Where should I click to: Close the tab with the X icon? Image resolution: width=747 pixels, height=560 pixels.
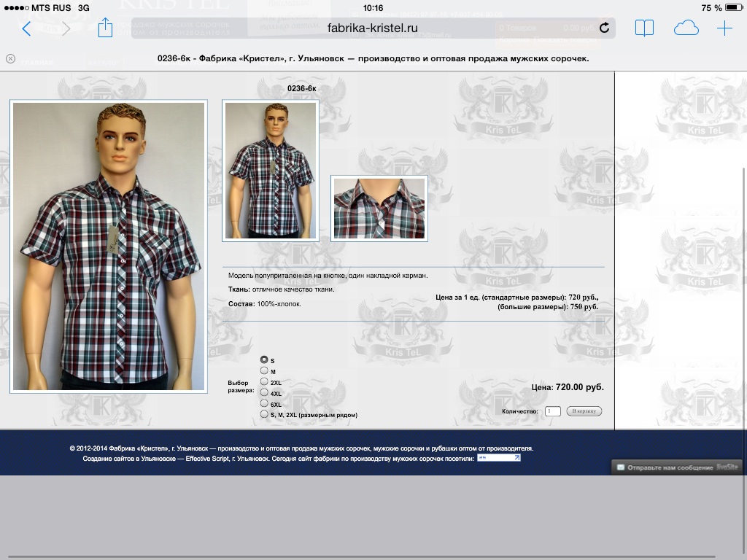[10, 58]
